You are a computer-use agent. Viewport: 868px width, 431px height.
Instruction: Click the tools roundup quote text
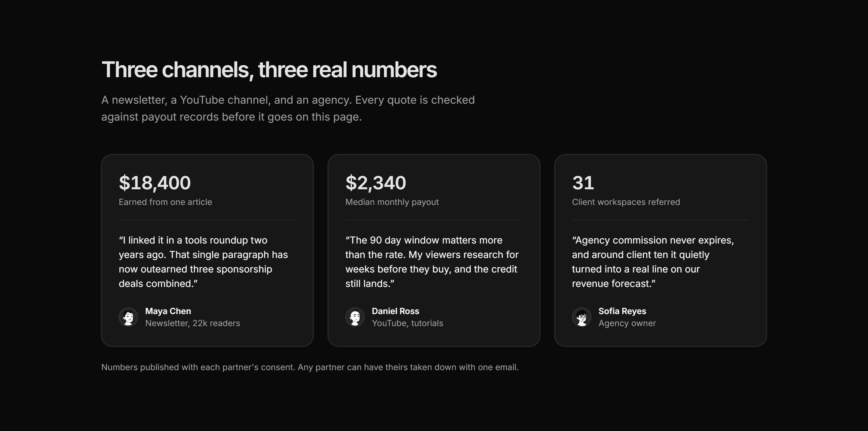[203, 262]
